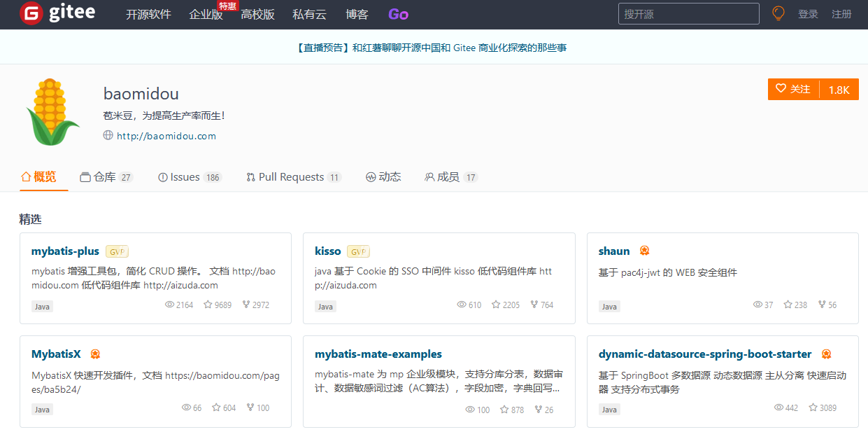Open the mybatis-mate-examples repository
The height and width of the screenshot is (446, 868).
tap(378, 354)
